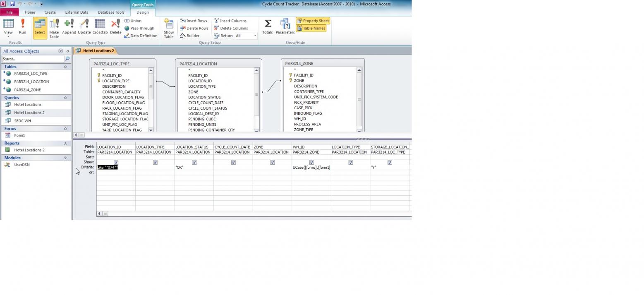The height and width of the screenshot is (295, 644).
Task: Uncheck Show box for LOCATION_ID column
Action: coord(116,162)
